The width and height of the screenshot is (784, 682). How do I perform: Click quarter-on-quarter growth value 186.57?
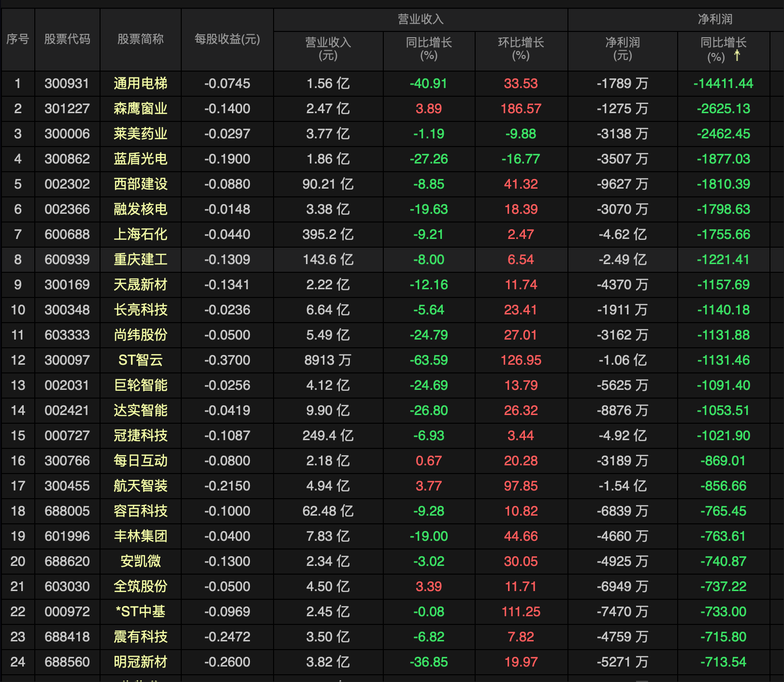[521, 109]
